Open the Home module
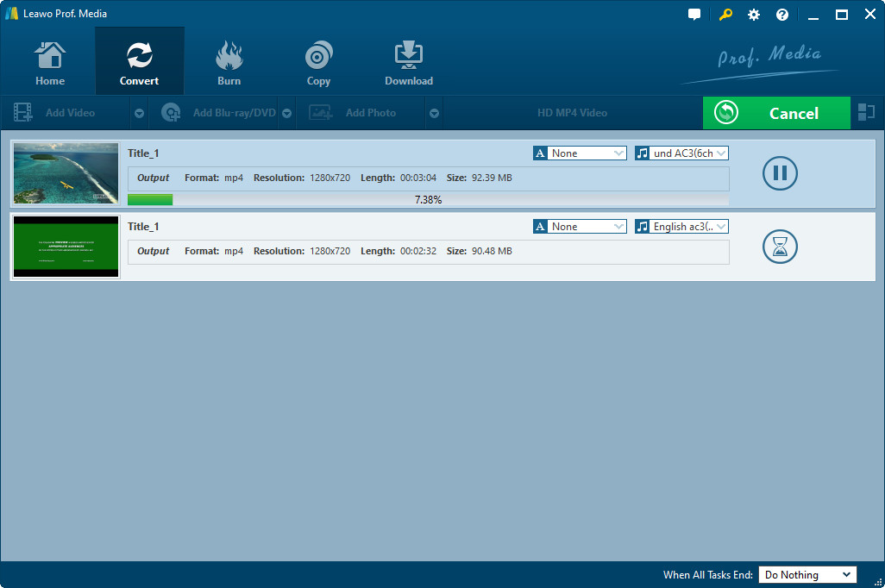This screenshot has height=588, width=885. tap(50, 62)
